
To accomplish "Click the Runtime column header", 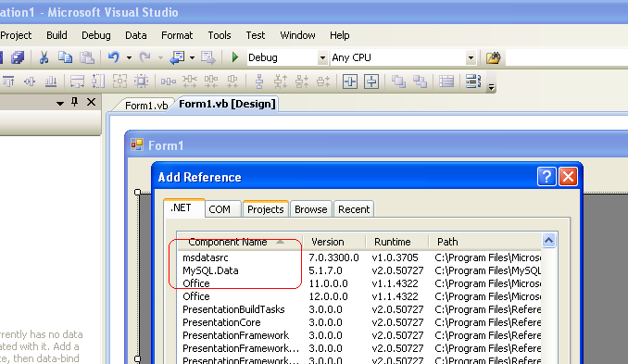I will [397, 242].
